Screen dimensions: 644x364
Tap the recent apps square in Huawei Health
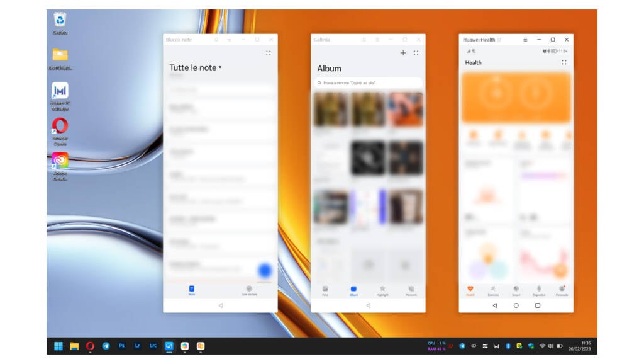pos(537,305)
